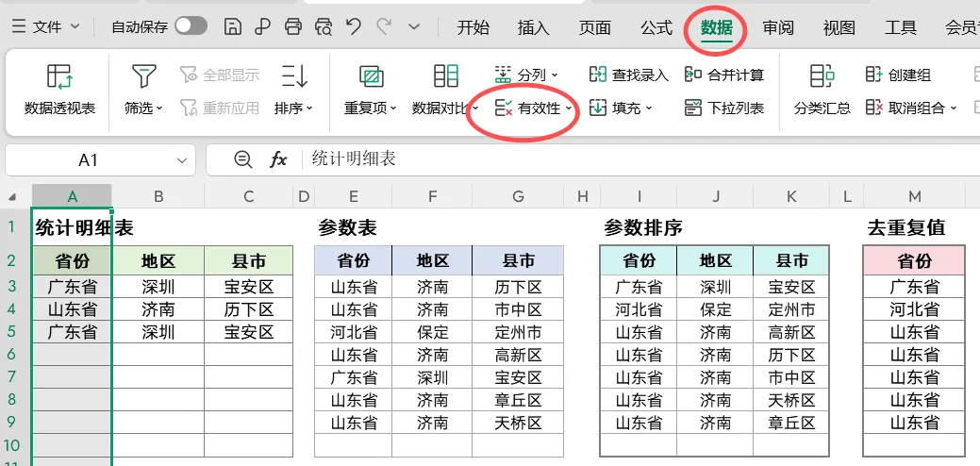Click the 排序 icon

tap(293, 76)
